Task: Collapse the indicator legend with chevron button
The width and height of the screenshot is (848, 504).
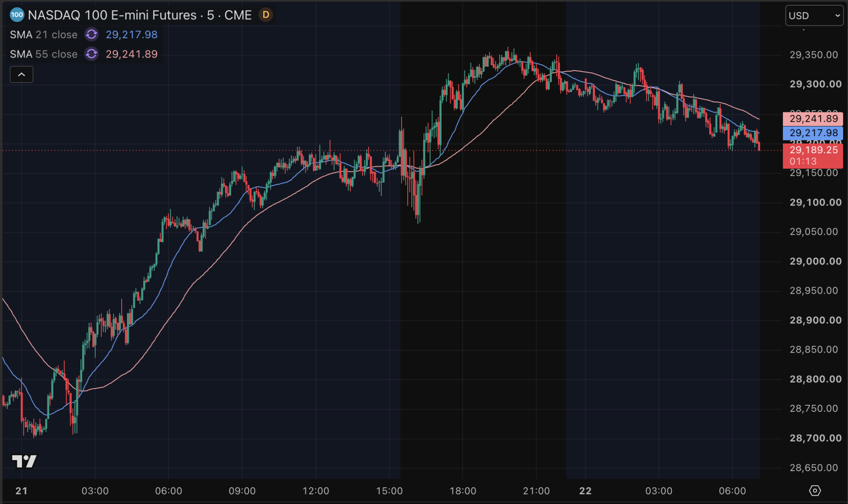Action: tap(22, 75)
